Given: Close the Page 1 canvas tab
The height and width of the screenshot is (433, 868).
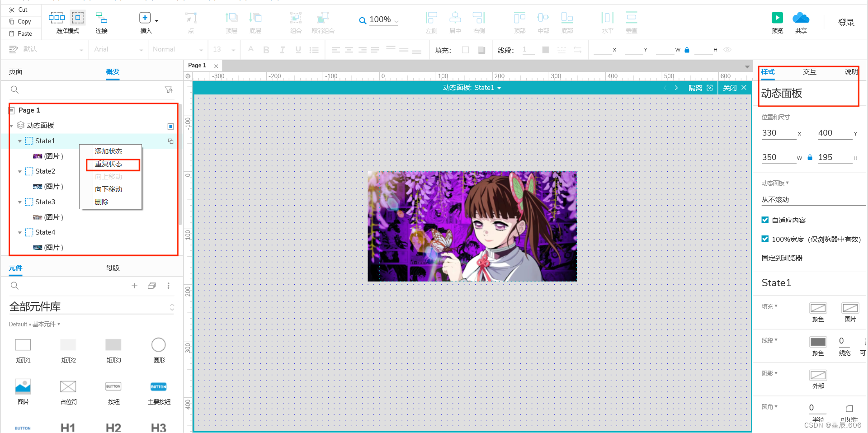Looking at the screenshot, I should click(x=216, y=66).
